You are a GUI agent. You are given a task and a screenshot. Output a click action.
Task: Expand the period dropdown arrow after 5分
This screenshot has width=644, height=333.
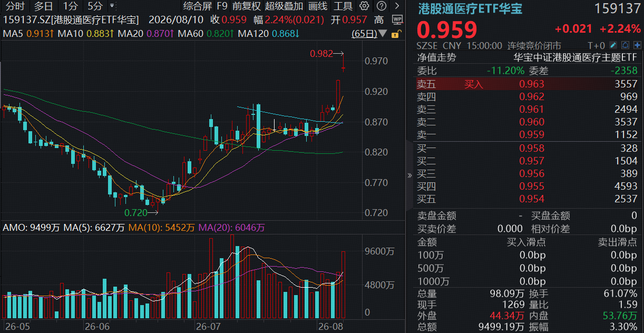tap(111, 6)
